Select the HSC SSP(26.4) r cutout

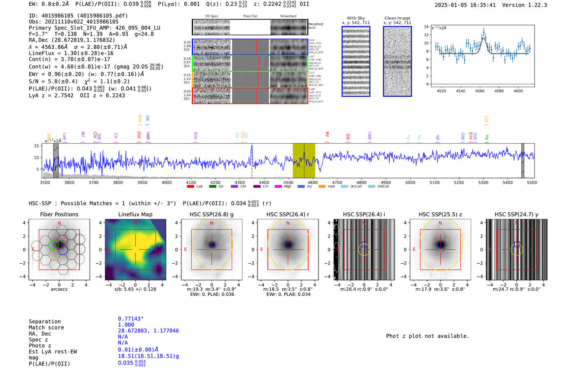click(x=288, y=250)
